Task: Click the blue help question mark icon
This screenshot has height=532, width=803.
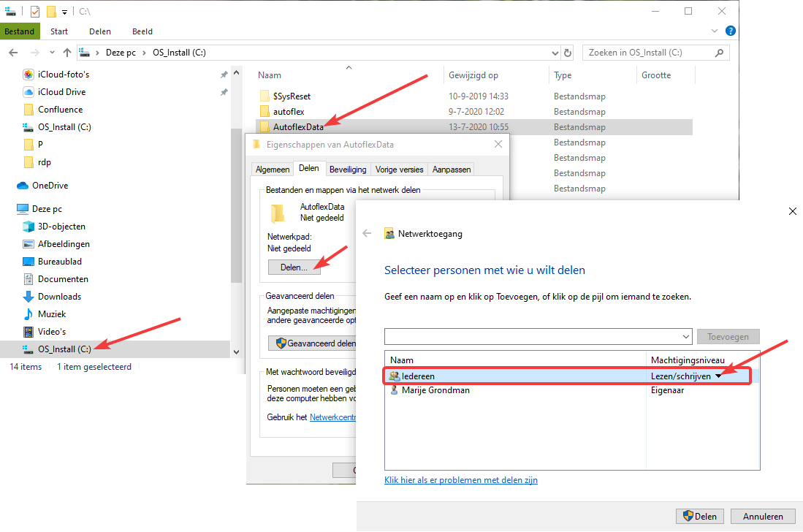Action: 730,31
